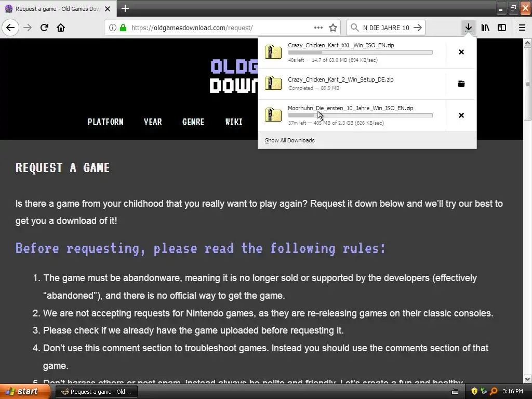Click Moorhuhn download progress bar
Screen dimensions: 532x399
(361, 115)
